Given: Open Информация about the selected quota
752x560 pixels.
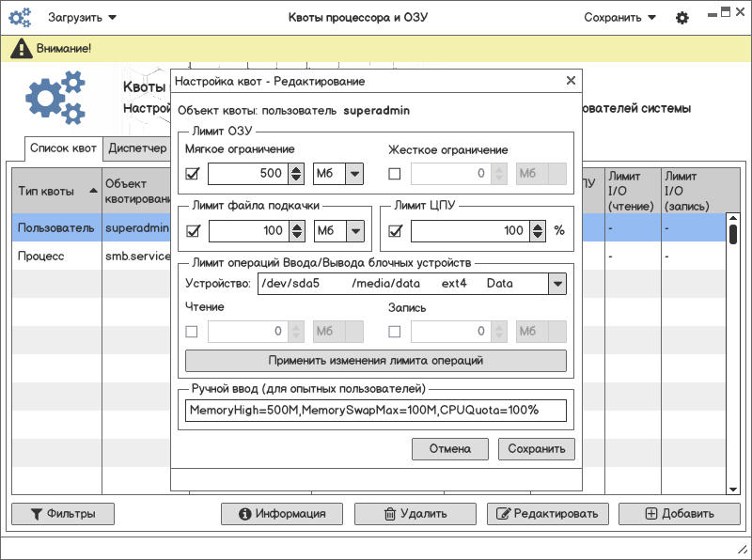Looking at the screenshot, I should pos(282,514).
